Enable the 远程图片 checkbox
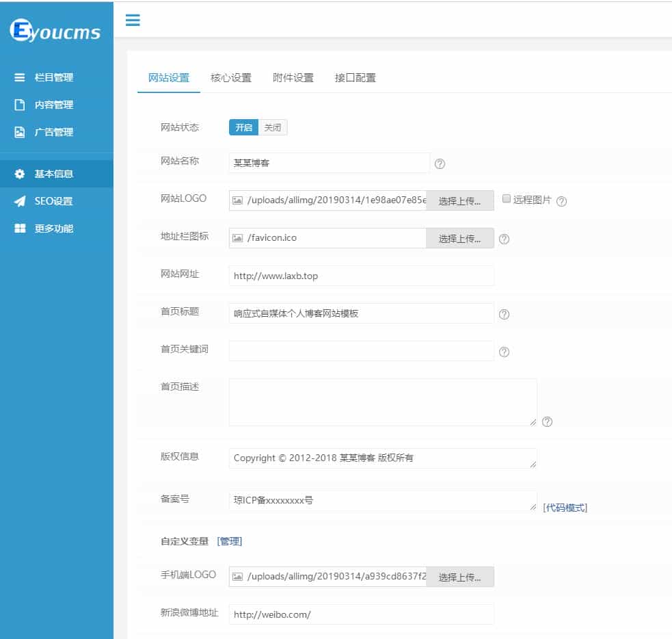672x639 pixels. point(506,198)
